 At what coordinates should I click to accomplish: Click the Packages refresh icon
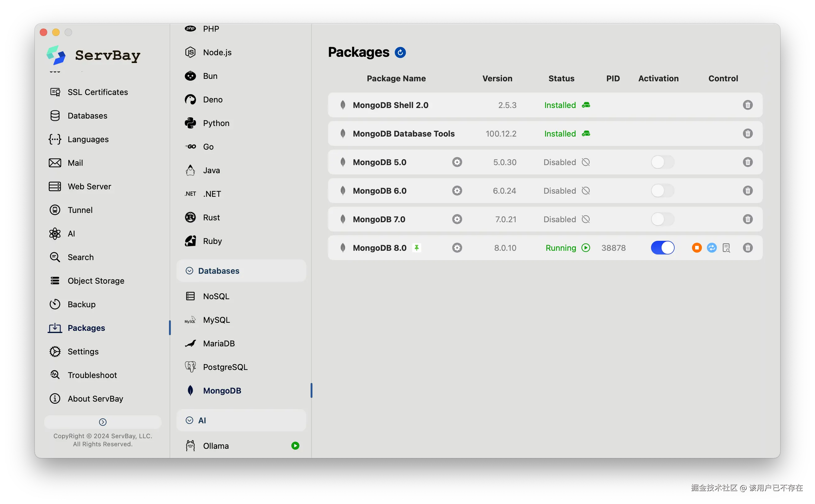400,52
